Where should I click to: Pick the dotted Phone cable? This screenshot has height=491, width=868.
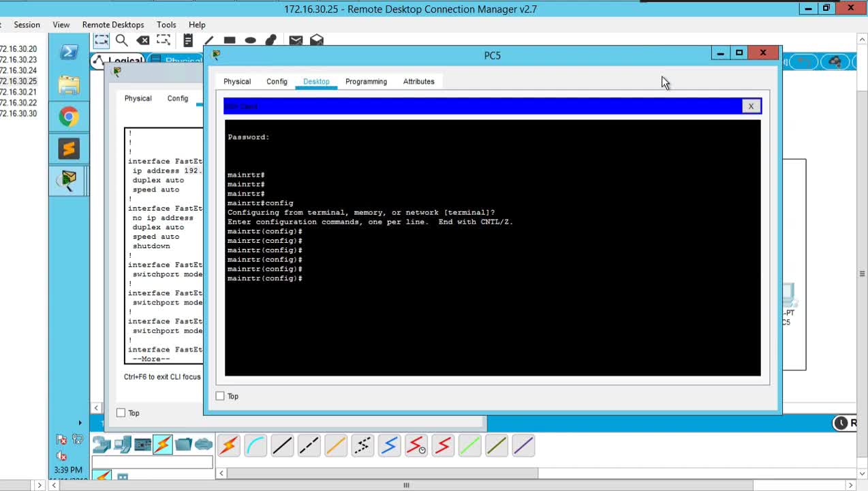(362, 446)
